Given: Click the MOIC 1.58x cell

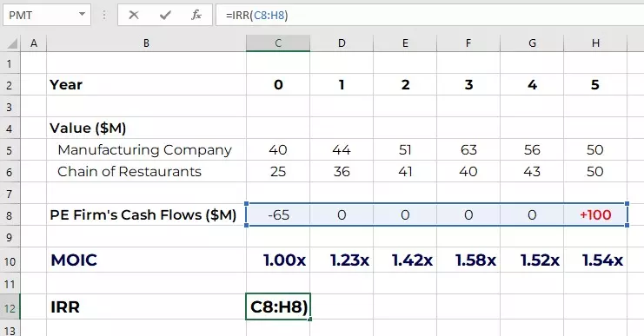Looking at the screenshot, I should pos(468,260).
